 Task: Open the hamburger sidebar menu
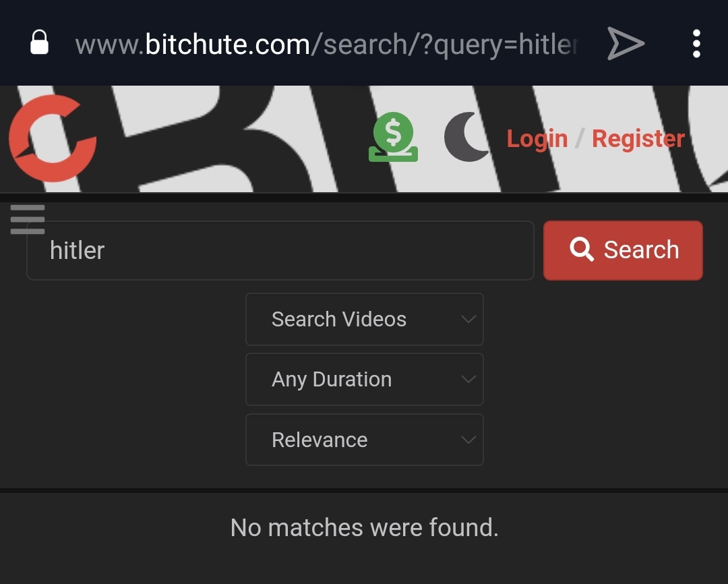click(28, 219)
